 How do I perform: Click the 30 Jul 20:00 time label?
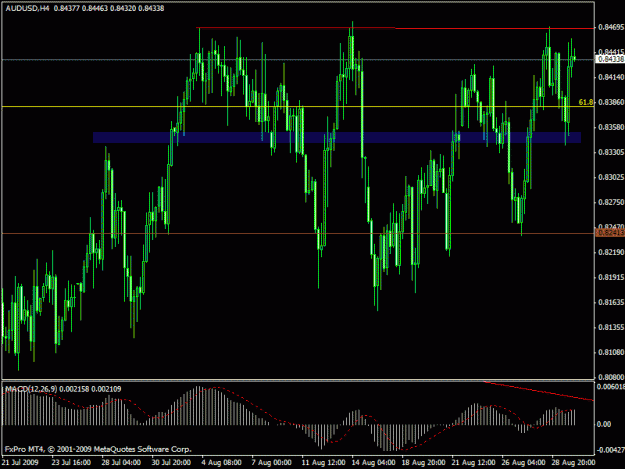click(171, 463)
